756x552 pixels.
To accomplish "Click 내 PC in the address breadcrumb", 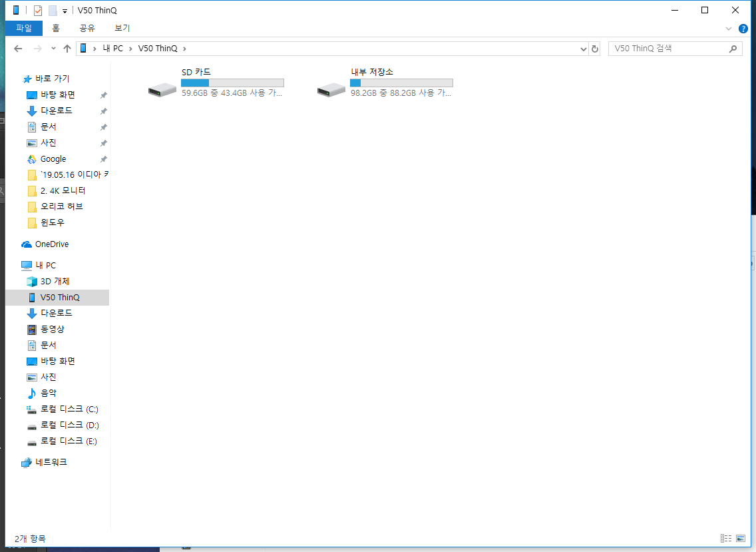I will [113, 48].
